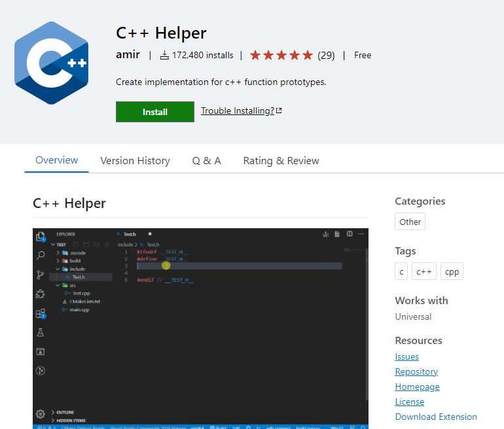The width and height of the screenshot is (504, 429).
Task: Click the publisher name amir
Action: (x=128, y=55)
